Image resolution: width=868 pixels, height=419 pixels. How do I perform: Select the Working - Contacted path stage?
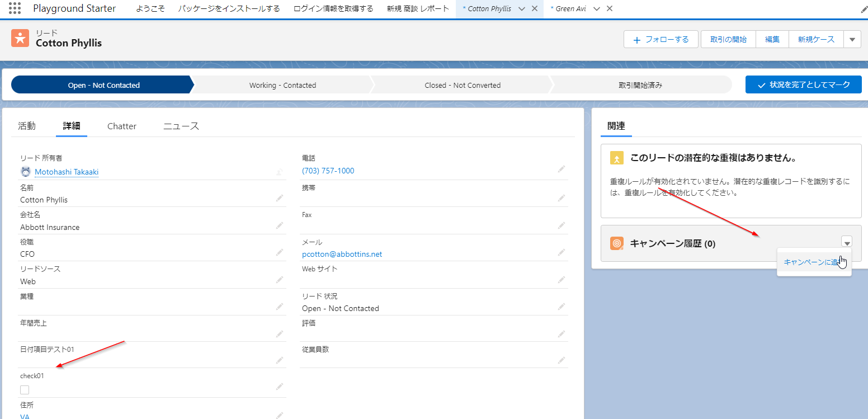pos(282,85)
